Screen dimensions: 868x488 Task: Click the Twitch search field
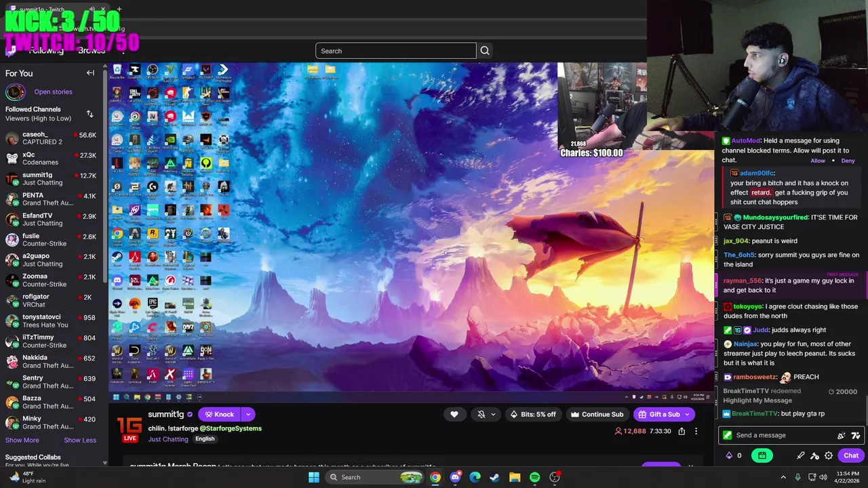[x=396, y=51]
